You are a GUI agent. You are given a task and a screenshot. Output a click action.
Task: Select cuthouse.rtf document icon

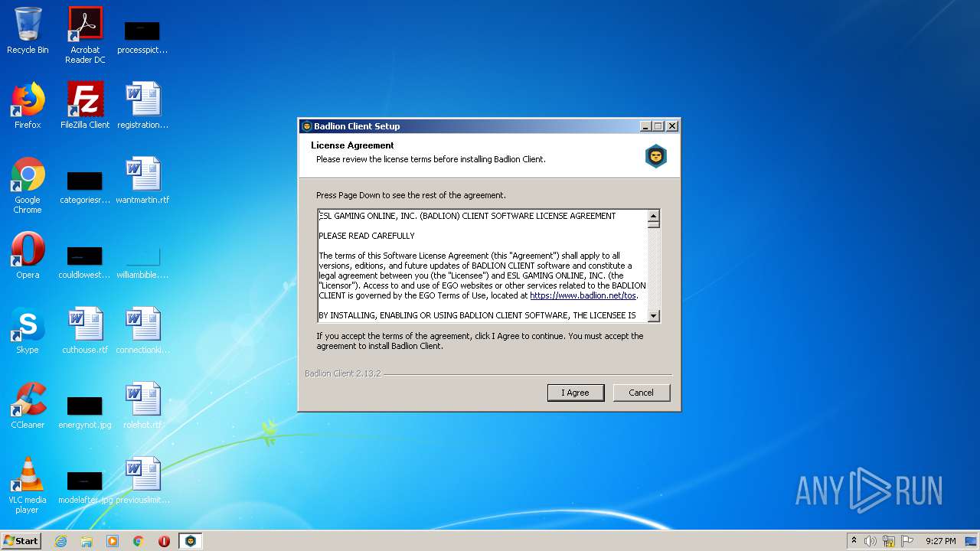(85, 331)
